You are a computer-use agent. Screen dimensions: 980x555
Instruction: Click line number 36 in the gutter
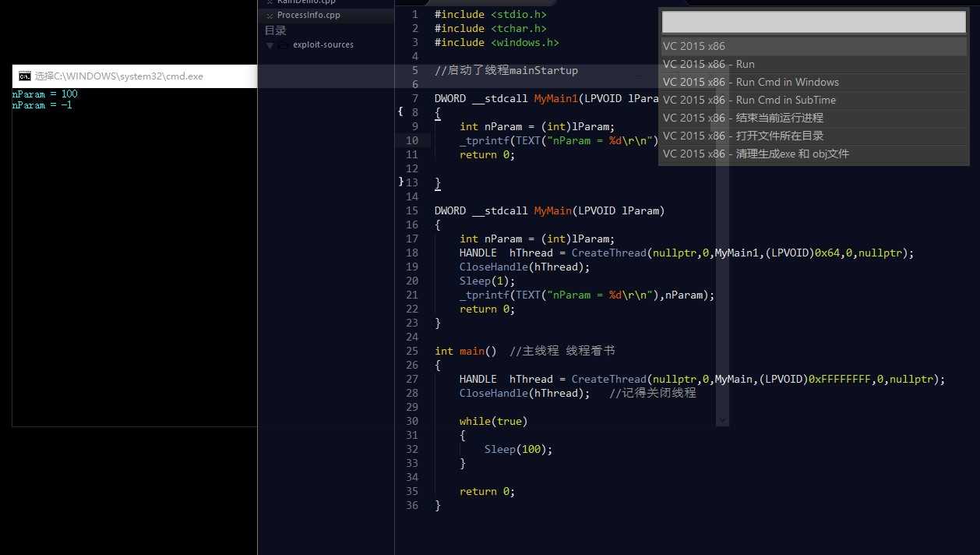coord(412,505)
